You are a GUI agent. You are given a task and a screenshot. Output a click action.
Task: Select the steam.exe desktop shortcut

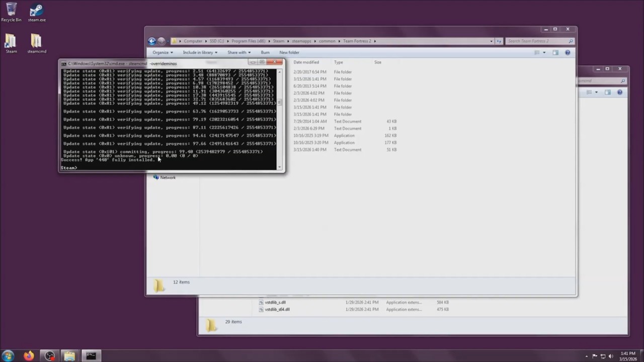[x=37, y=13]
